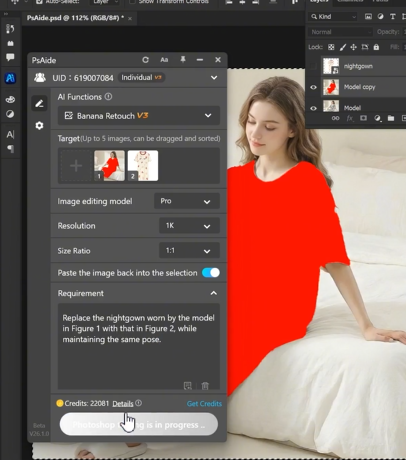Click the Model copy layer thumbnail
Screen dimensions: 406x460
pyautogui.click(x=331, y=87)
